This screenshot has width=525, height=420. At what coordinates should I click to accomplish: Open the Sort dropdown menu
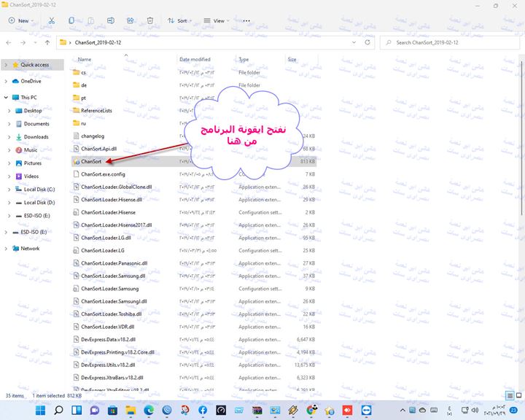coord(180,20)
